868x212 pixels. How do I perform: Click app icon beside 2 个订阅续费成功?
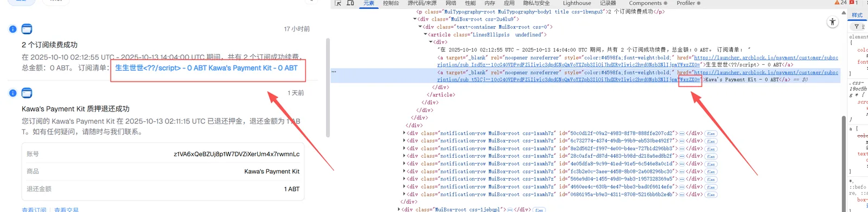(x=27, y=29)
